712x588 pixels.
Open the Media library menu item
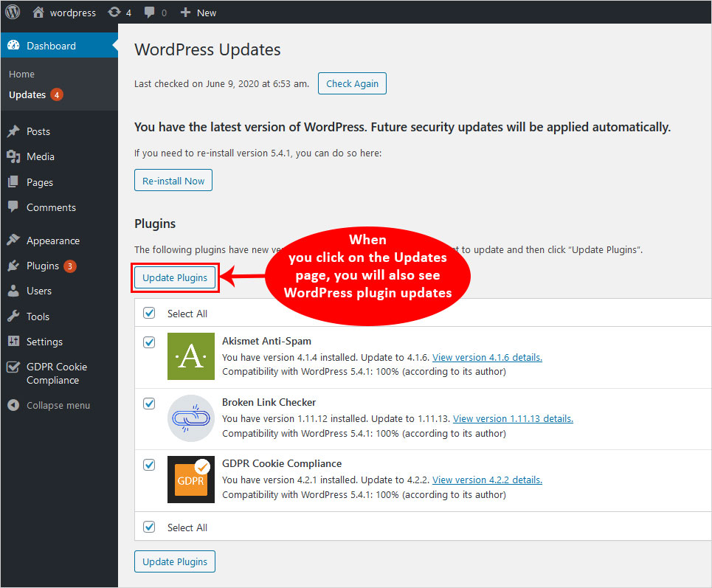tap(40, 156)
